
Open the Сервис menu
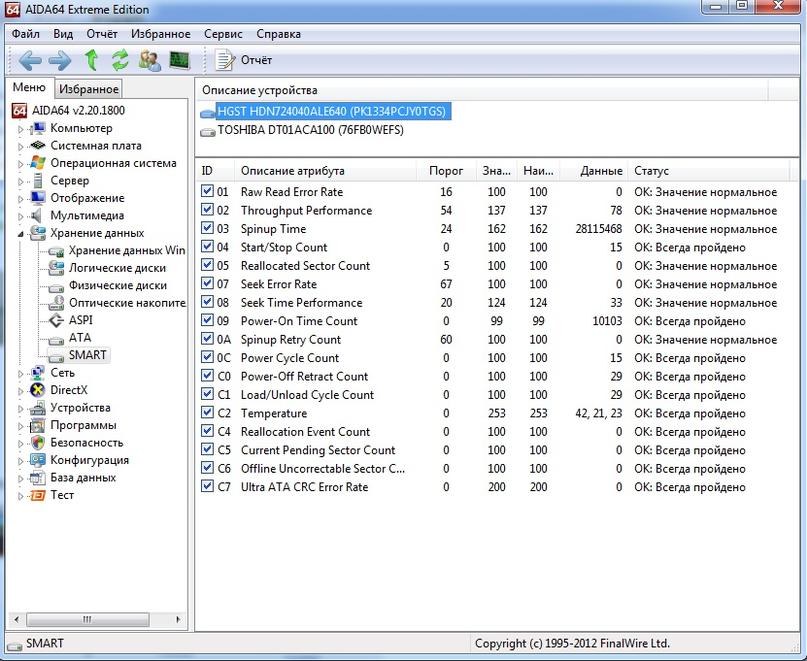(223, 34)
